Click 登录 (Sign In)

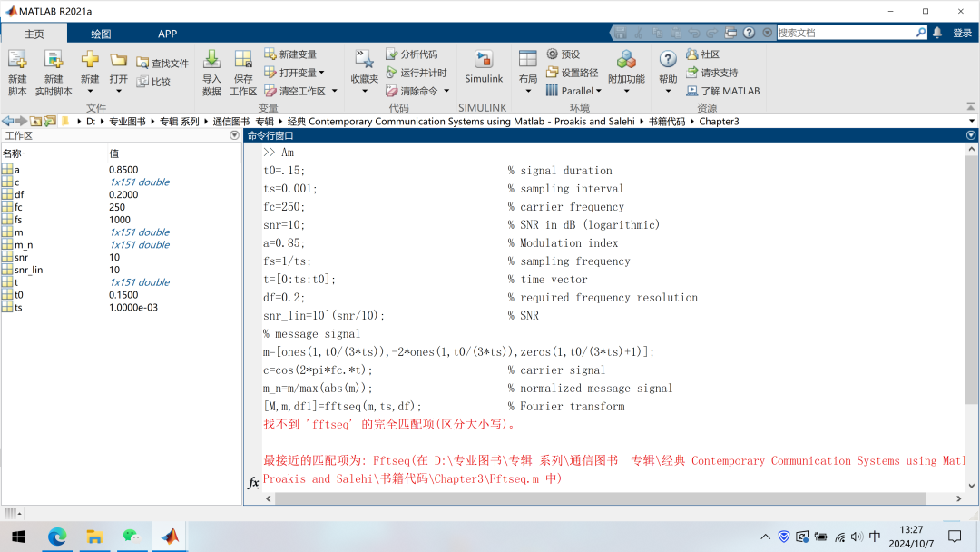[x=962, y=33]
